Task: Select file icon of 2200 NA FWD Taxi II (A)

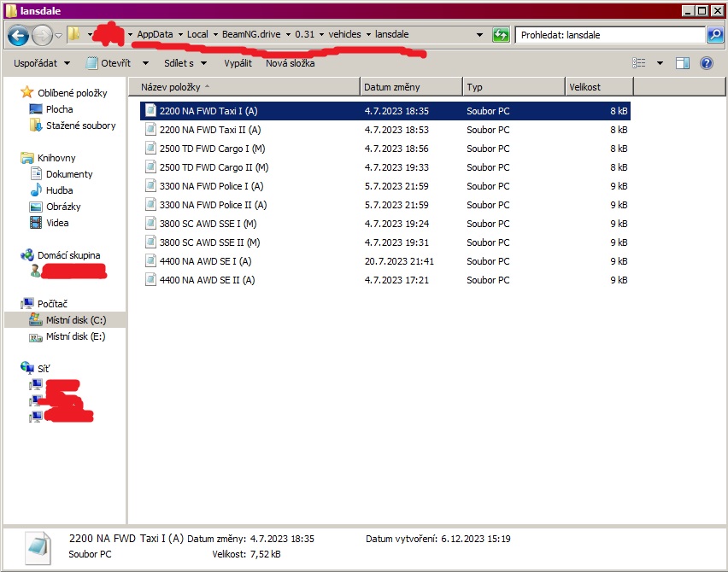Action: [150, 130]
